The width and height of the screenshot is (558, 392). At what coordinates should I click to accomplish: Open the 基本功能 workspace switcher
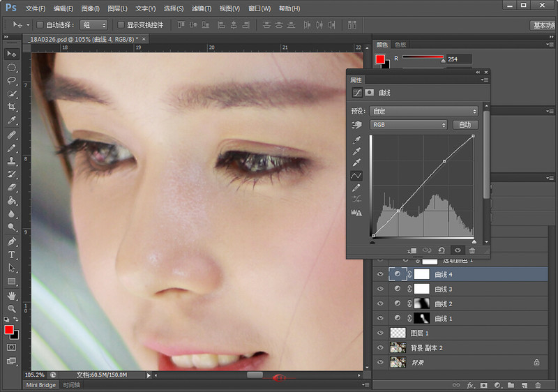[543, 25]
